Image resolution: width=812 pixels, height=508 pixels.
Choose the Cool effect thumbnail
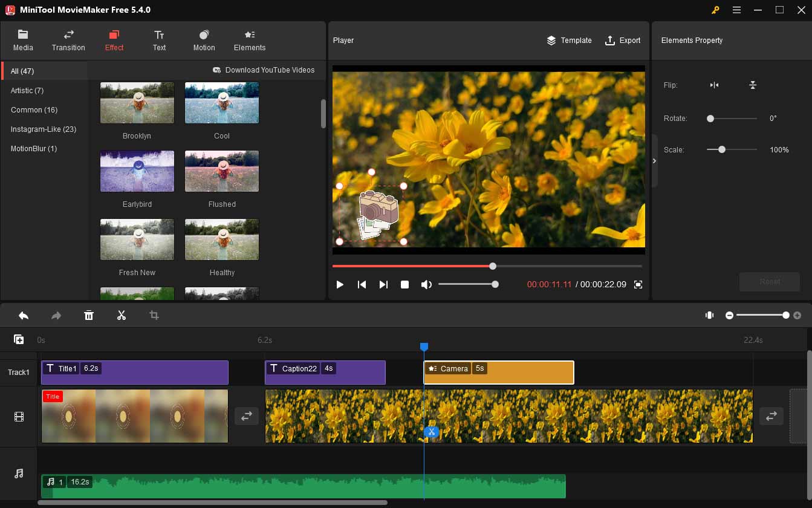pos(222,103)
